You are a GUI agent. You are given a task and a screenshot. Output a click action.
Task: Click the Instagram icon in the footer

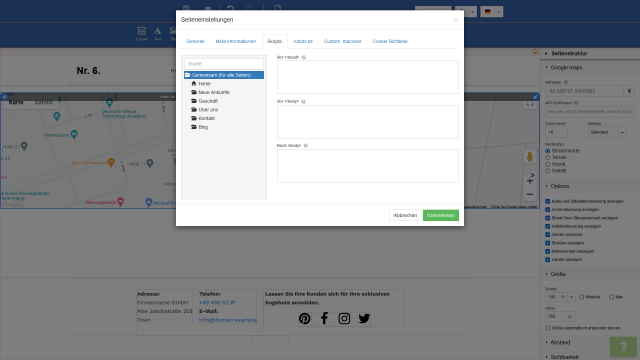point(344,318)
